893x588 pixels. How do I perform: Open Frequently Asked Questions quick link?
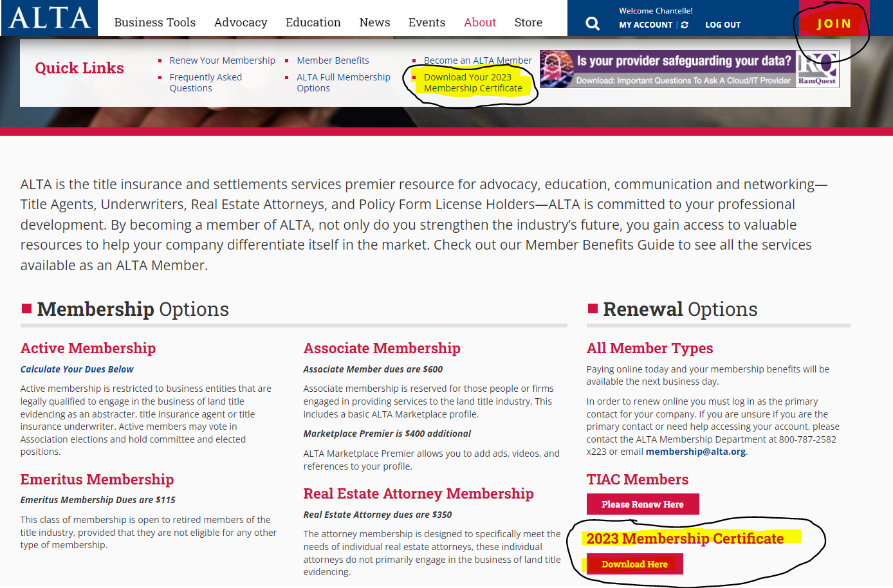tap(206, 82)
